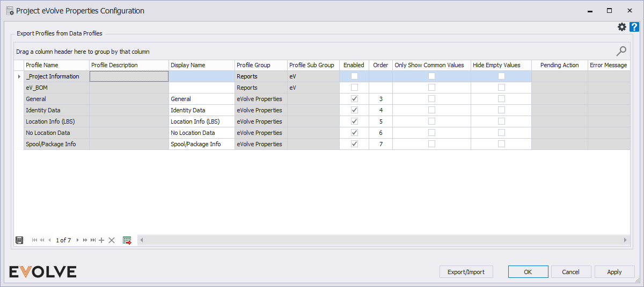
Task: Uncheck Enabled for Spool/Package Info
Action: [354, 144]
